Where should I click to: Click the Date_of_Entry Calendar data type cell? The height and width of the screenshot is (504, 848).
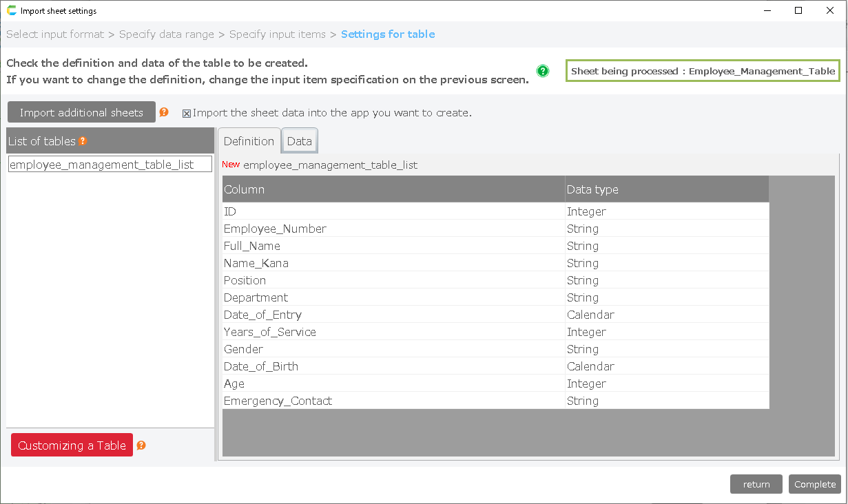(x=590, y=315)
